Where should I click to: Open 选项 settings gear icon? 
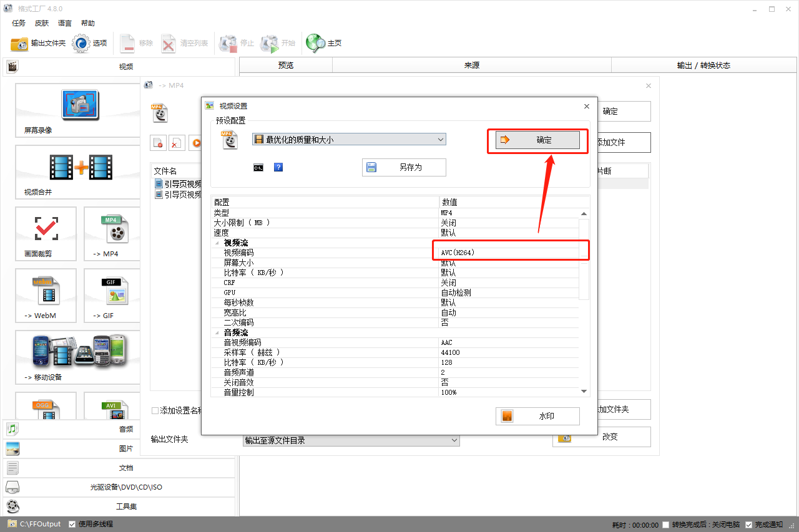click(x=81, y=44)
